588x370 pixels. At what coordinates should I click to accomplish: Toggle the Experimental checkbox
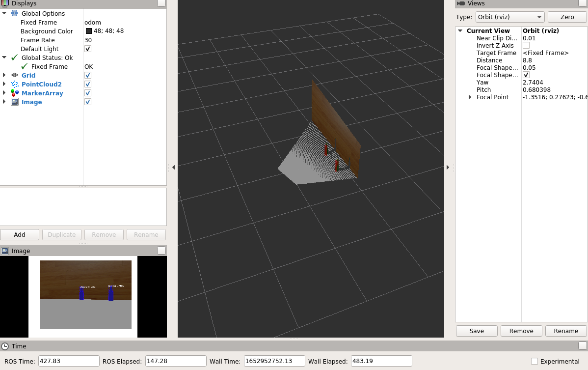[534, 361]
